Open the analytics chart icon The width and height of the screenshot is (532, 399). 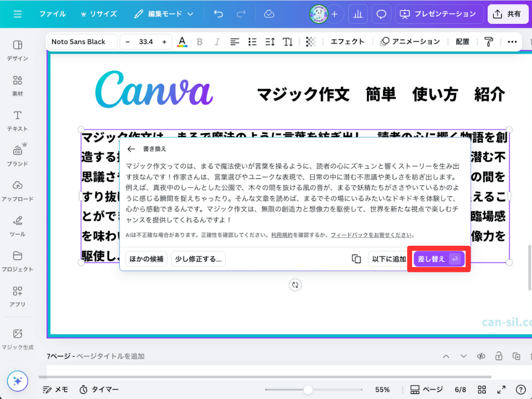click(358, 14)
